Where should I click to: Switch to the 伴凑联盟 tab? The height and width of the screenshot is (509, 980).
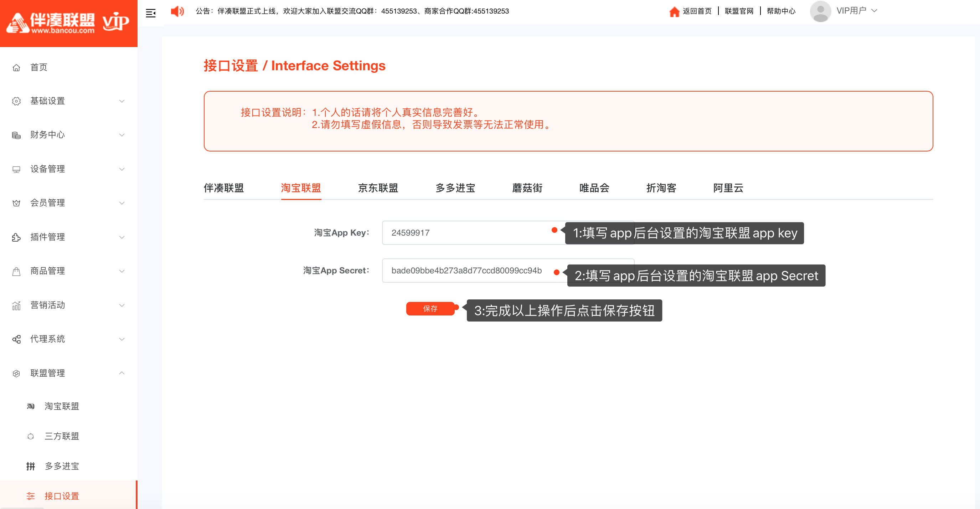(224, 188)
